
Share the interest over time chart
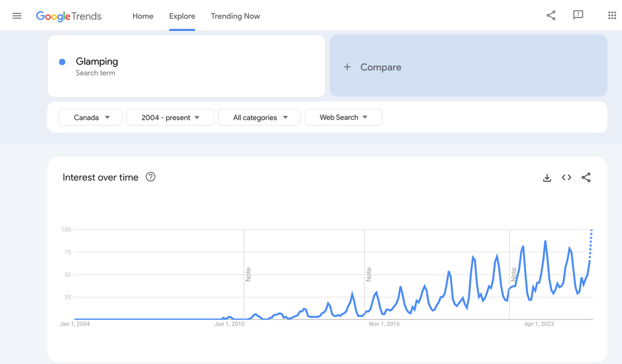pyautogui.click(x=586, y=177)
